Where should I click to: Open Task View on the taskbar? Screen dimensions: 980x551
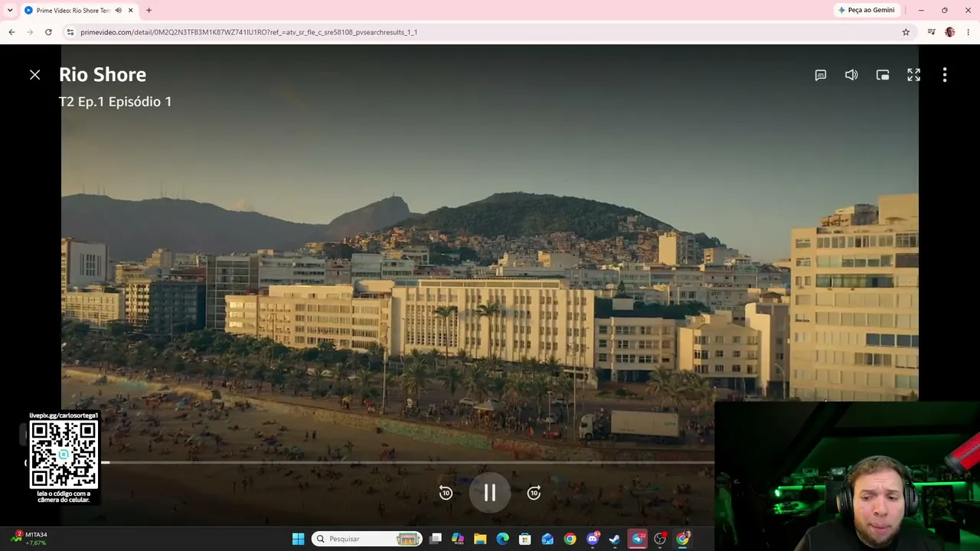(x=436, y=539)
